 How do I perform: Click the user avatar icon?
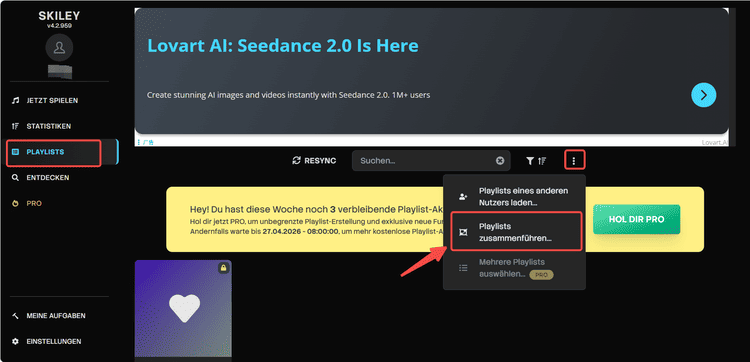tap(59, 47)
